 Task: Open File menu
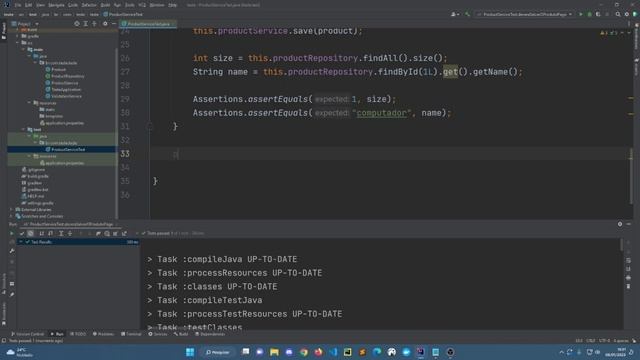(x=18, y=5)
